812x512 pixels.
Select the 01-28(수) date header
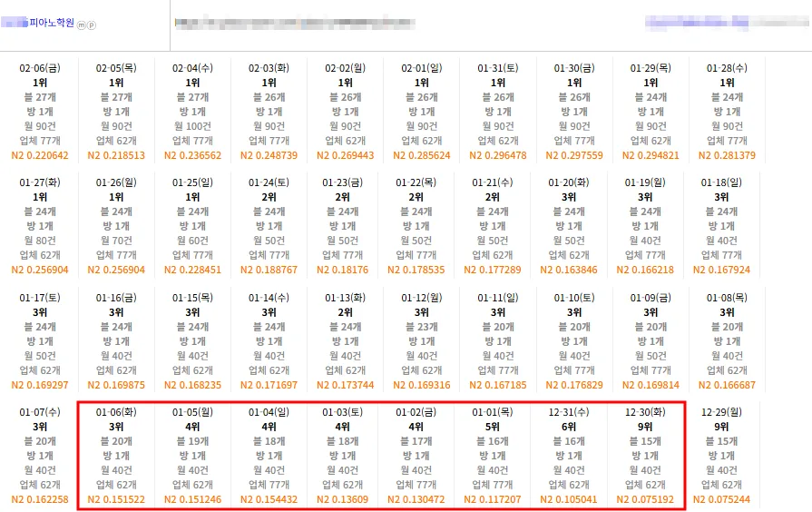tap(727, 68)
